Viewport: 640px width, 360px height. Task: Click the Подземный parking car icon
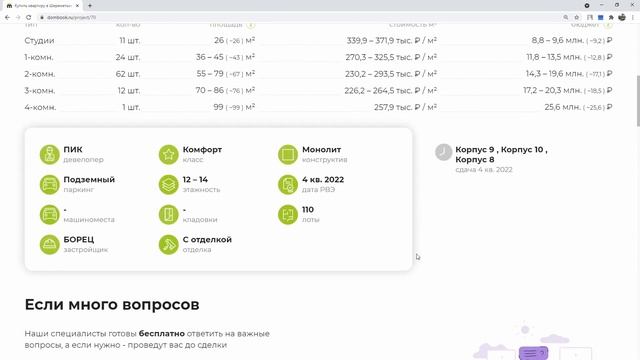pos(49,184)
